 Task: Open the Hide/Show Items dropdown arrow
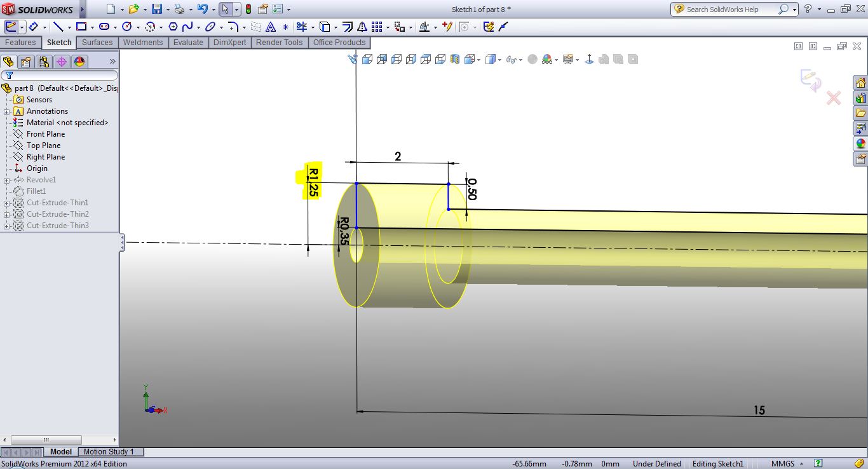(x=520, y=60)
